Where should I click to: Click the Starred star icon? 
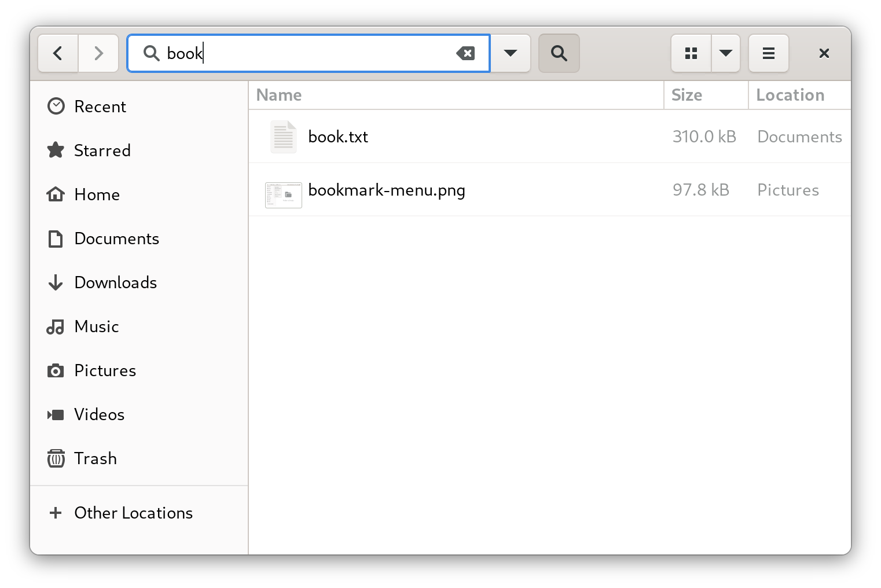point(56,150)
